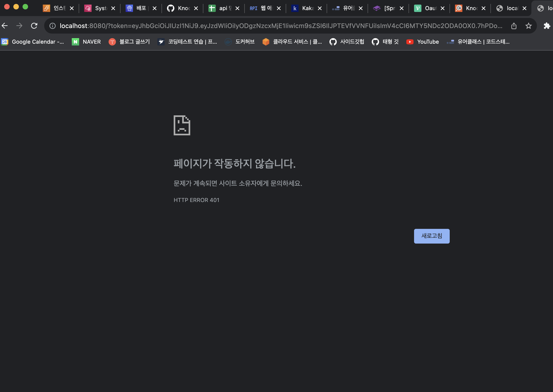Click the share page icon
Image resolution: width=553 pixels, height=392 pixels.
point(514,26)
